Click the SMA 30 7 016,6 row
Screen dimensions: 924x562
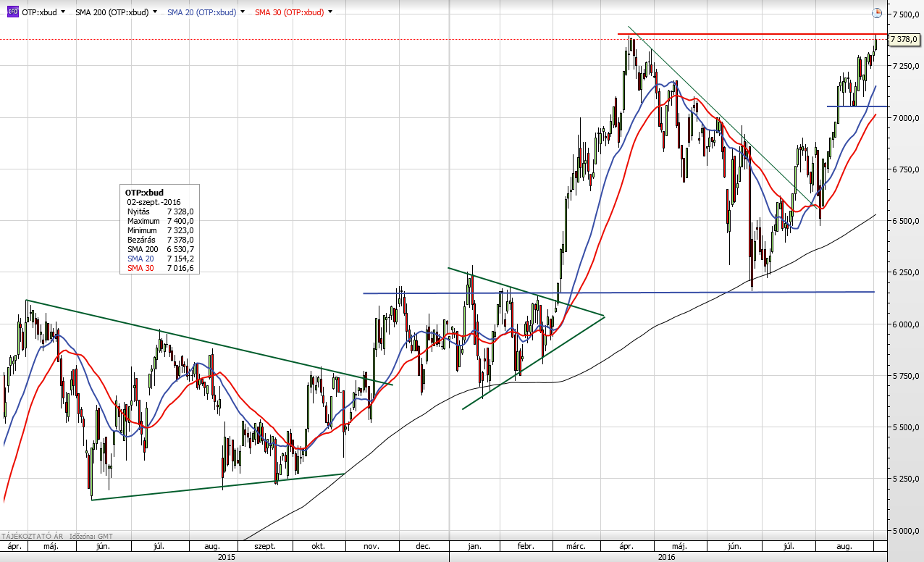point(160,268)
